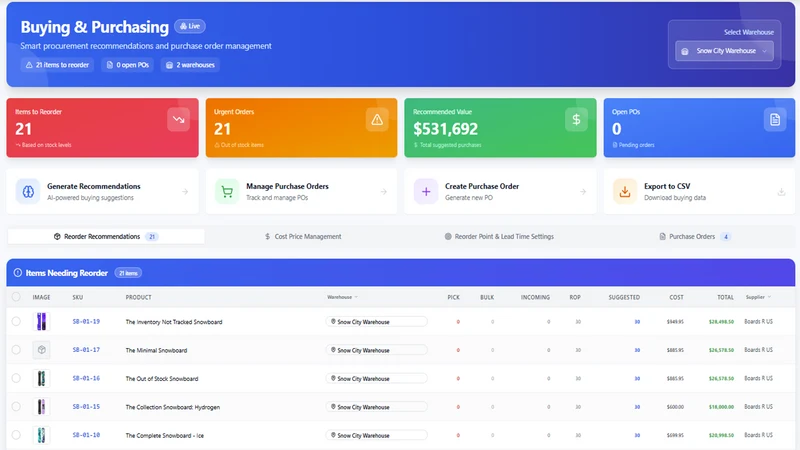Click product name The Minimal Snowboard
Screen dimensions: 800x450
click(156, 350)
